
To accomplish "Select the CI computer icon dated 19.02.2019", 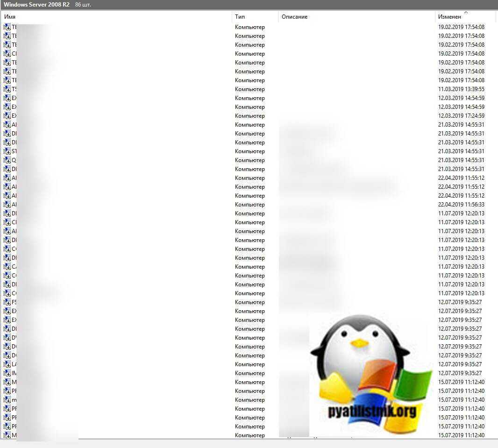I will pos(7,54).
